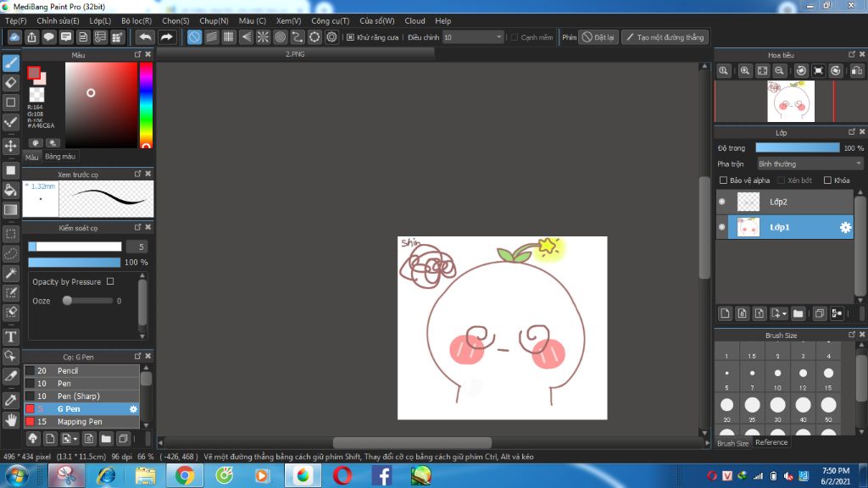The height and width of the screenshot is (488, 868).
Task: Click Tạo một đường thẳng button
Action: (x=665, y=37)
